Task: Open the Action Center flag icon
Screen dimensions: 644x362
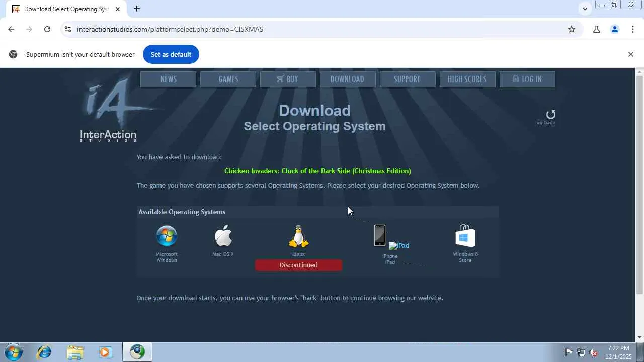Action: tap(569, 352)
